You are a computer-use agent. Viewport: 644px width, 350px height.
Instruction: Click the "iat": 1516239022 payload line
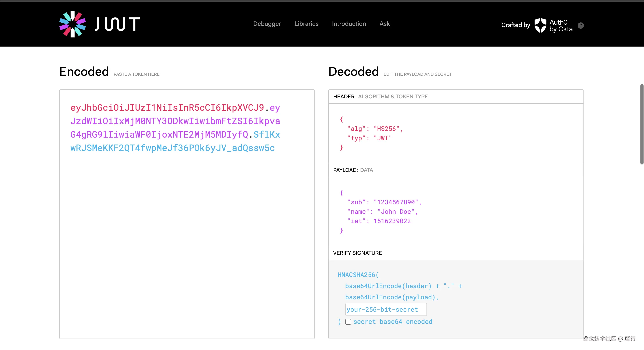[x=379, y=221]
